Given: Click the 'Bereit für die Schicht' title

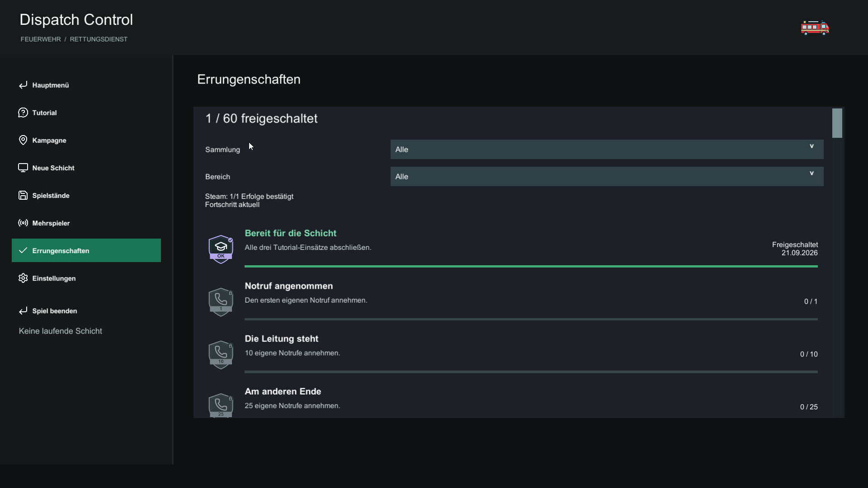Looking at the screenshot, I should tap(291, 233).
